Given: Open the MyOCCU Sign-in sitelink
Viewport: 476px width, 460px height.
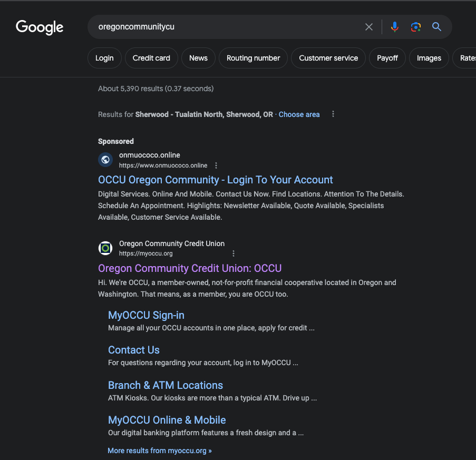Looking at the screenshot, I should 146,315.
